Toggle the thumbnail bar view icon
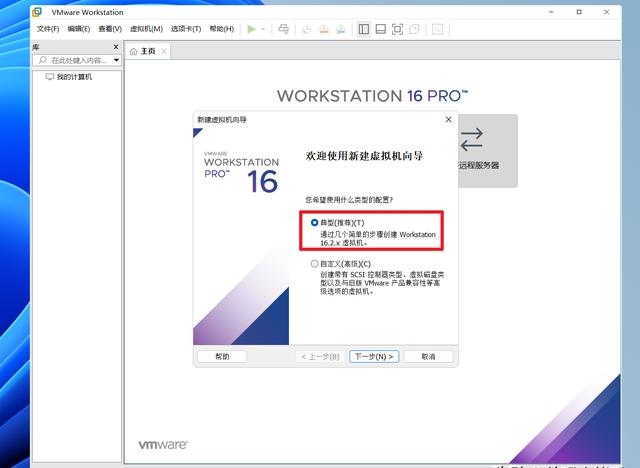Viewport: 640px width, 468px height. click(380, 29)
